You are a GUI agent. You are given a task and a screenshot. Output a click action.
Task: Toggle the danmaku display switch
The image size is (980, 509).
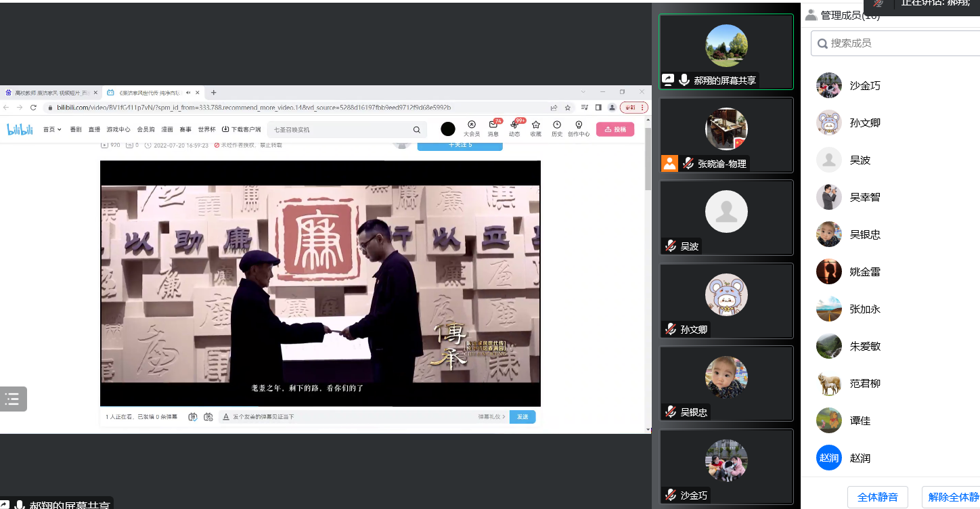193,417
